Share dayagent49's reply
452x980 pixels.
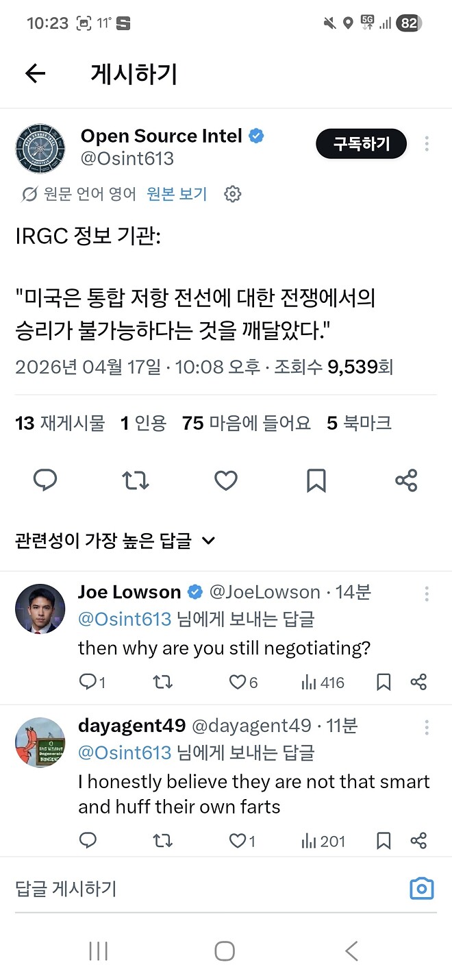[x=418, y=841]
